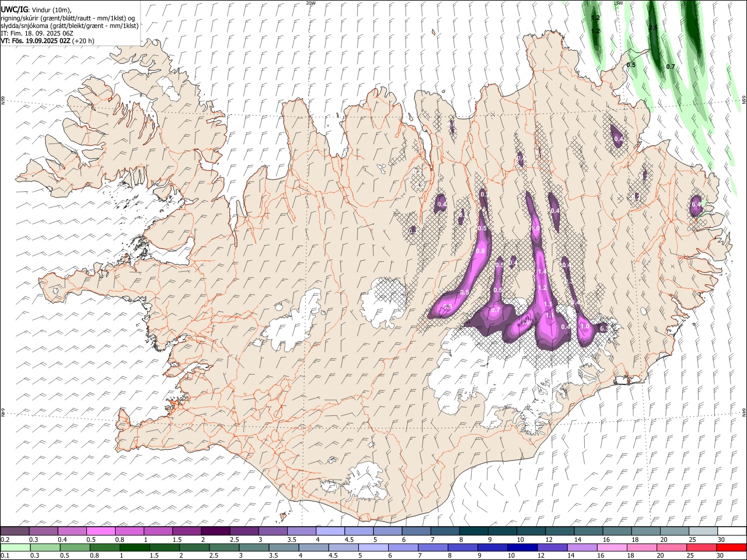The image size is (747, 560).
Task: Click the '1.4' value on the purple snow band
Action: 542,272
